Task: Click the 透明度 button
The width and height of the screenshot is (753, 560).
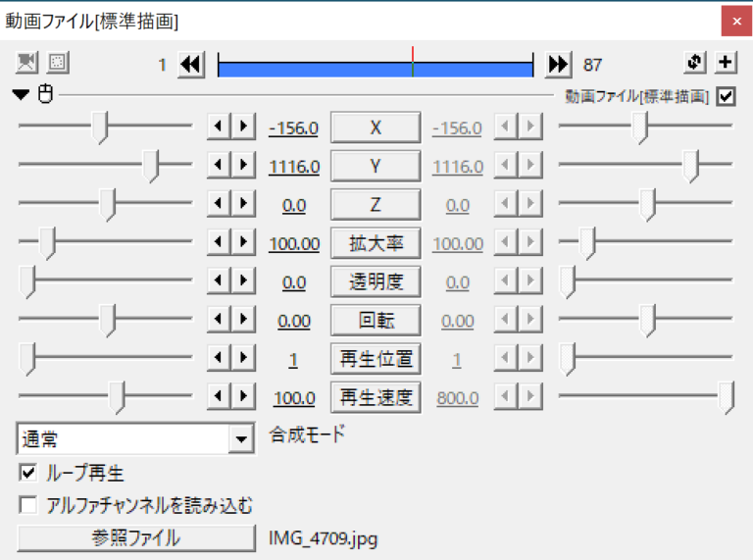Action: click(376, 282)
